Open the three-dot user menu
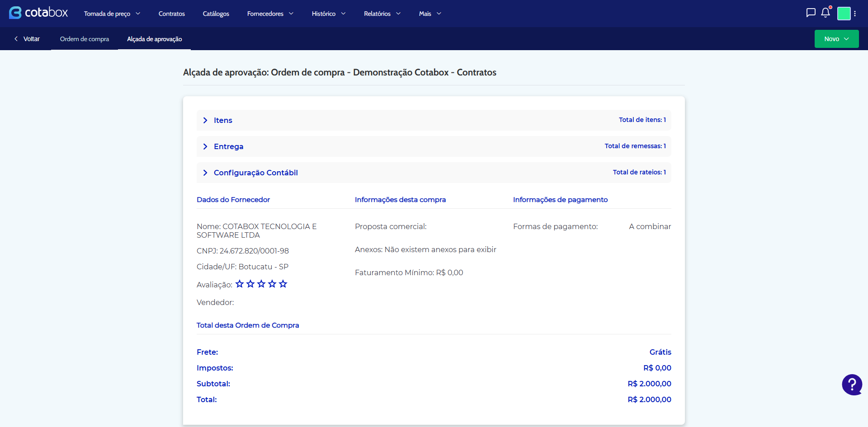 (855, 14)
